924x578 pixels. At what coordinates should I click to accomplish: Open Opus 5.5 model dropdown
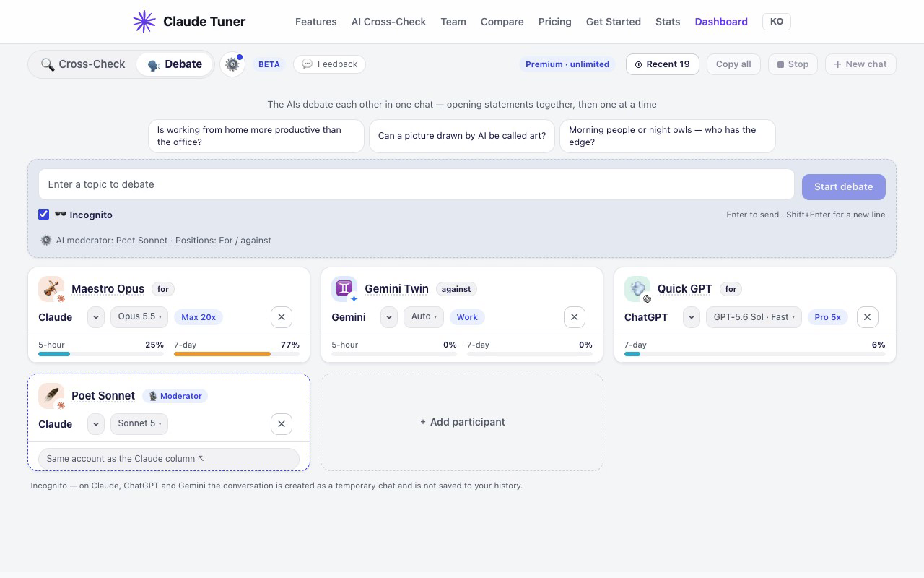tap(139, 317)
